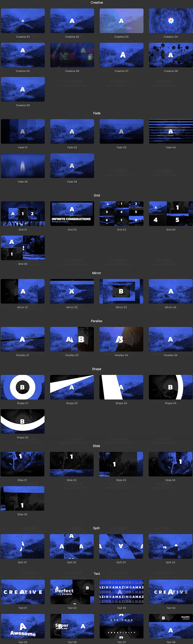193x644 pixels.
Task: Click the Parallax category heading
Action: pyautogui.click(x=96, y=321)
